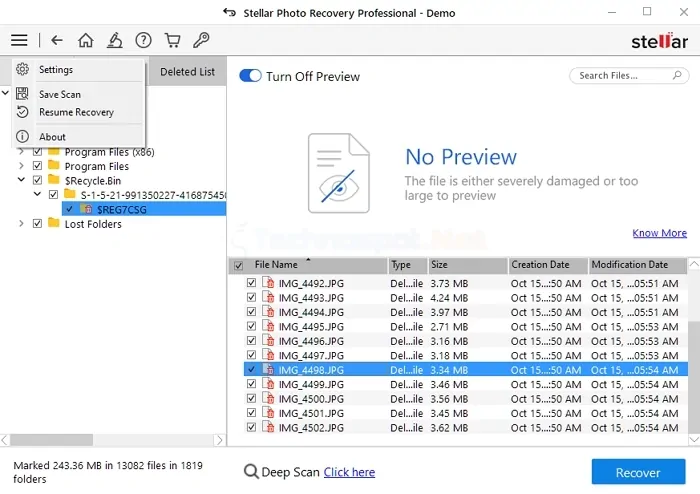Click the $REG7CSG deleted folder icon

[86, 208]
